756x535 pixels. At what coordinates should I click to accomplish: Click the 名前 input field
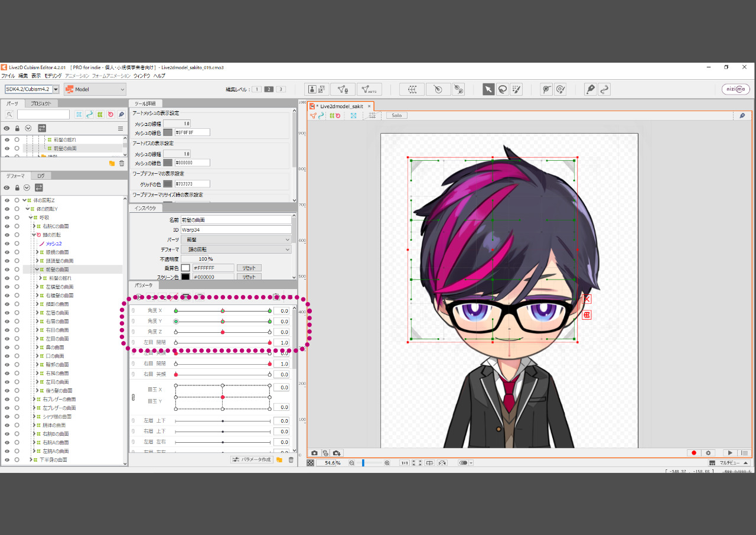tap(236, 220)
